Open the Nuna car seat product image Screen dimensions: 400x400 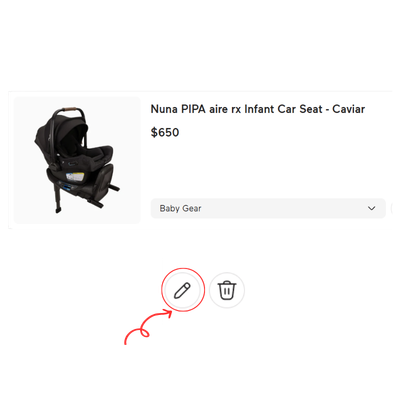click(77, 160)
